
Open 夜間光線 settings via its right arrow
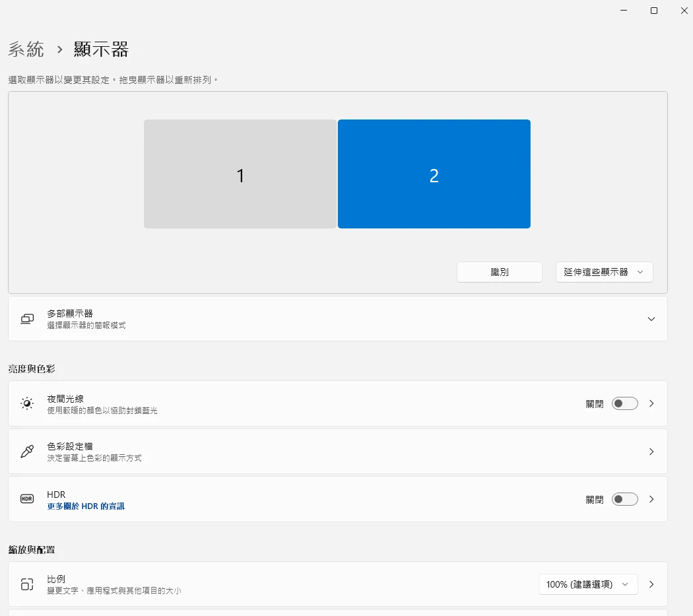point(651,403)
